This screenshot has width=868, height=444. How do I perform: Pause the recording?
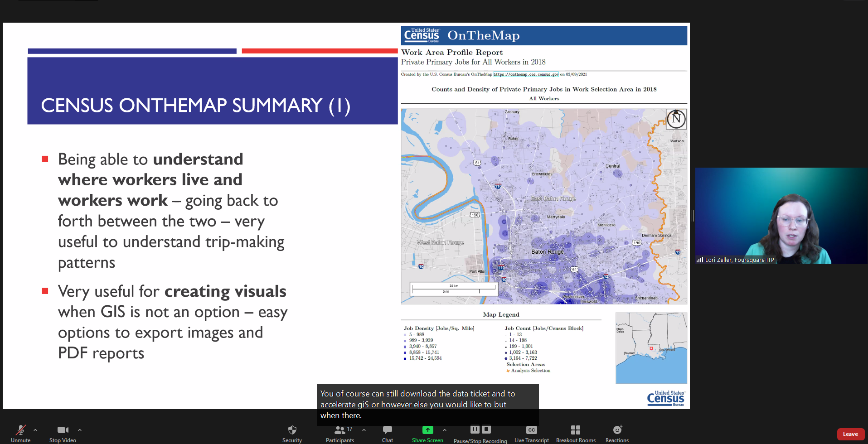coord(475,429)
